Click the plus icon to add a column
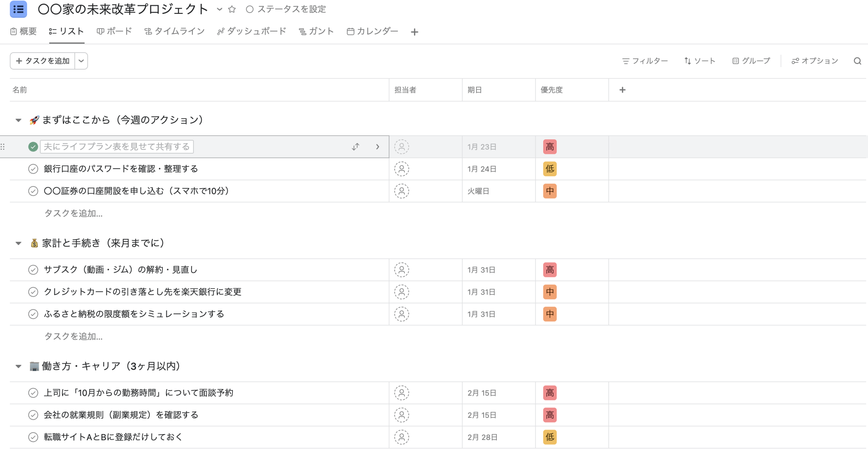868x451 pixels. (622, 90)
